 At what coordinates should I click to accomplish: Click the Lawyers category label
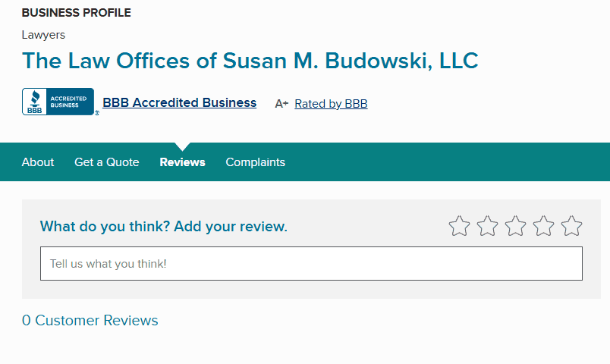pyautogui.click(x=43, y=35)
